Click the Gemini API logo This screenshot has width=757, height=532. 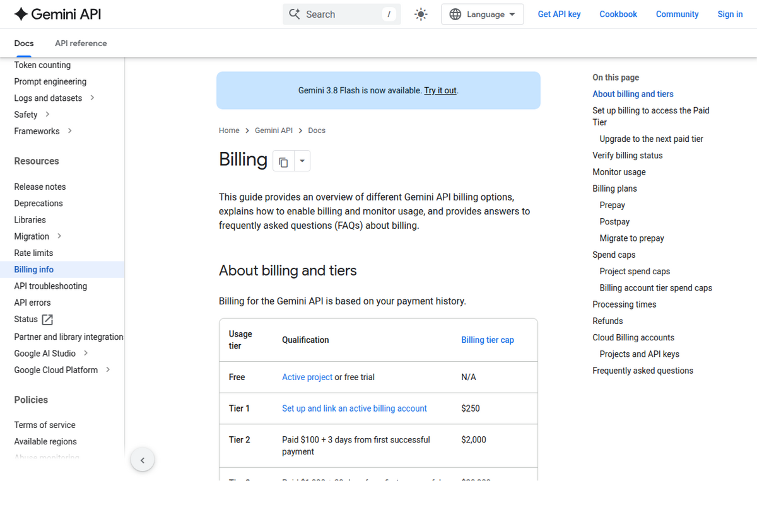pos(57,14)
